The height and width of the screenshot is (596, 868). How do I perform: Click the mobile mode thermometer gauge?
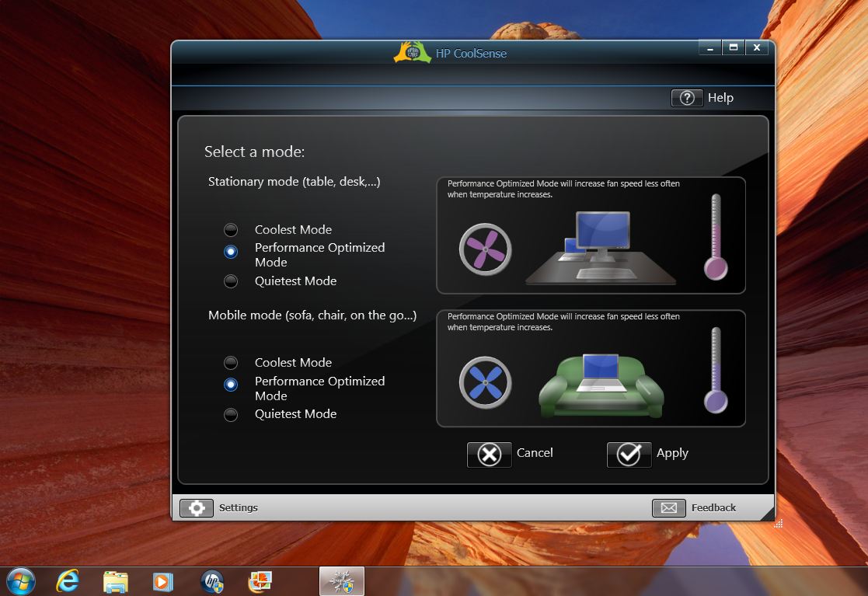[716, 370]
